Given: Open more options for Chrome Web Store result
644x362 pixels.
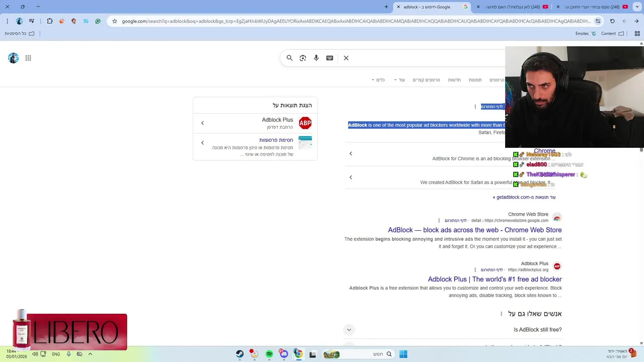Looking at the screenshot, I should point(439,221).
